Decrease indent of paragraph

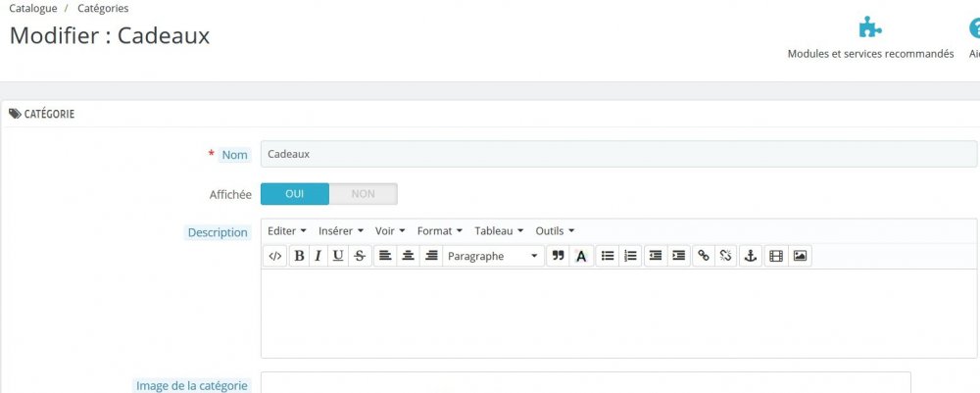pos(655,256)
